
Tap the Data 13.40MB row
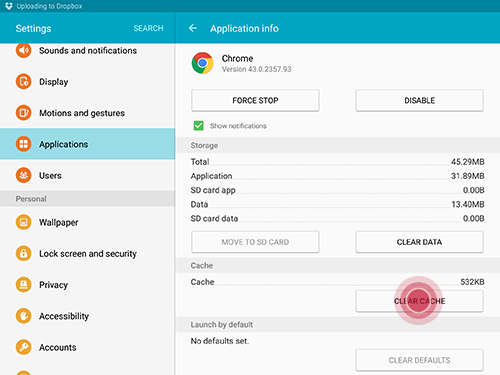pos(337,204)
